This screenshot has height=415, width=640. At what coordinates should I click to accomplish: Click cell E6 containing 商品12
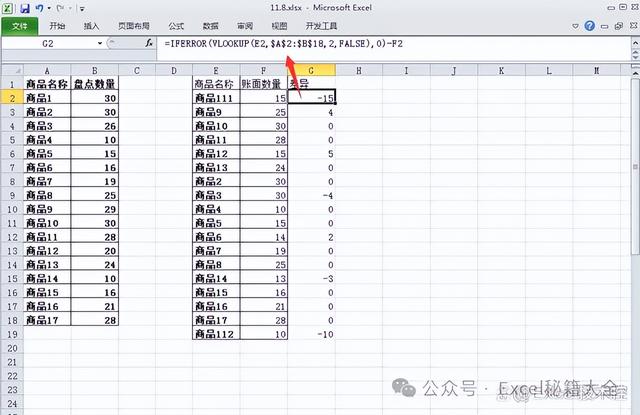click(216, 153)
